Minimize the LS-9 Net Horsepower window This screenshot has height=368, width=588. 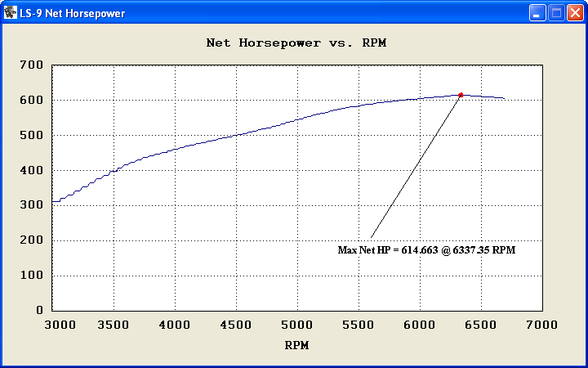click(x=537, y=13)
